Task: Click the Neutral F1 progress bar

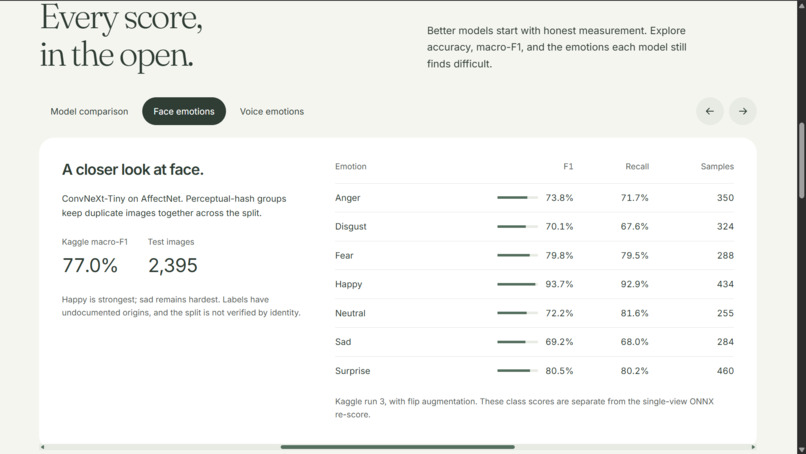Action: click(517, 313)
